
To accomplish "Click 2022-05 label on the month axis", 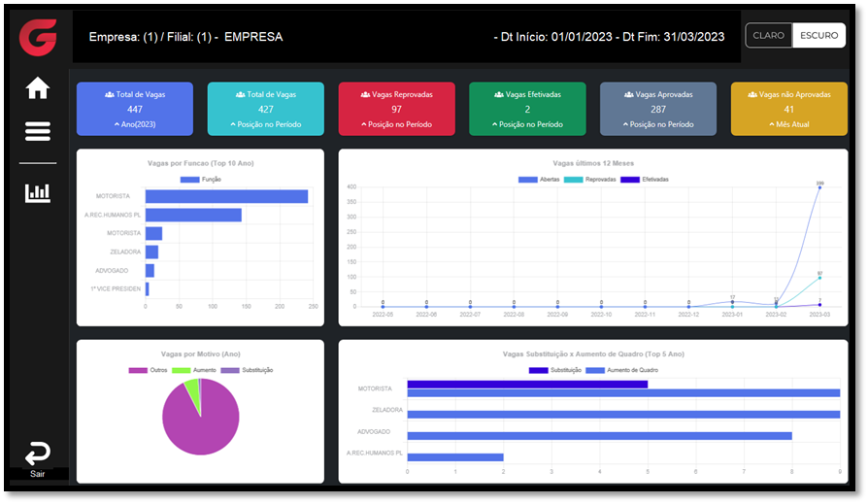I will [x=383, y=315].
